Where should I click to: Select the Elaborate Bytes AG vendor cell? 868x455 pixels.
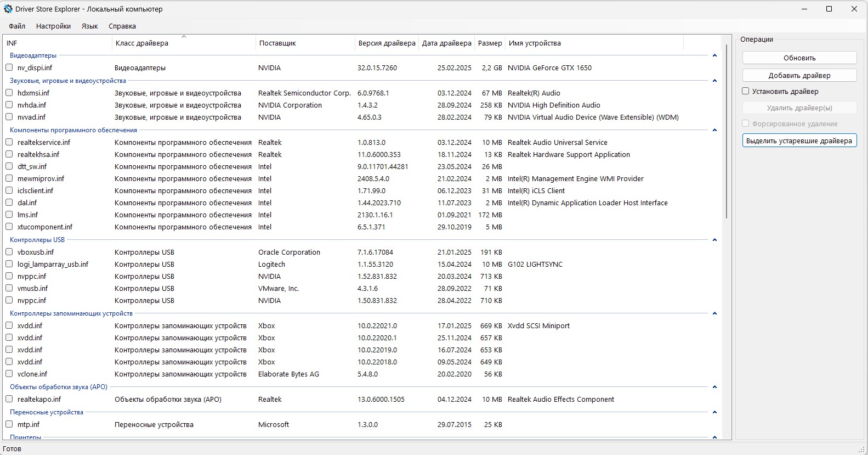[288, 374]
